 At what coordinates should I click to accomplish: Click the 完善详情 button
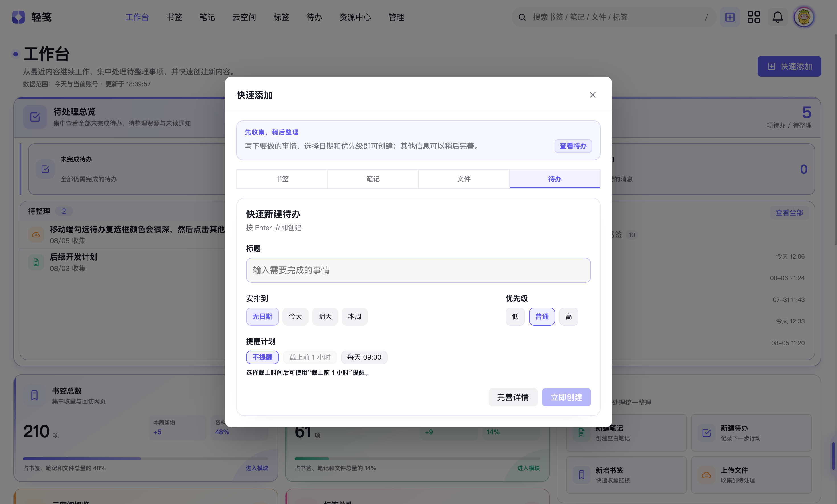(x=513, y=397)
